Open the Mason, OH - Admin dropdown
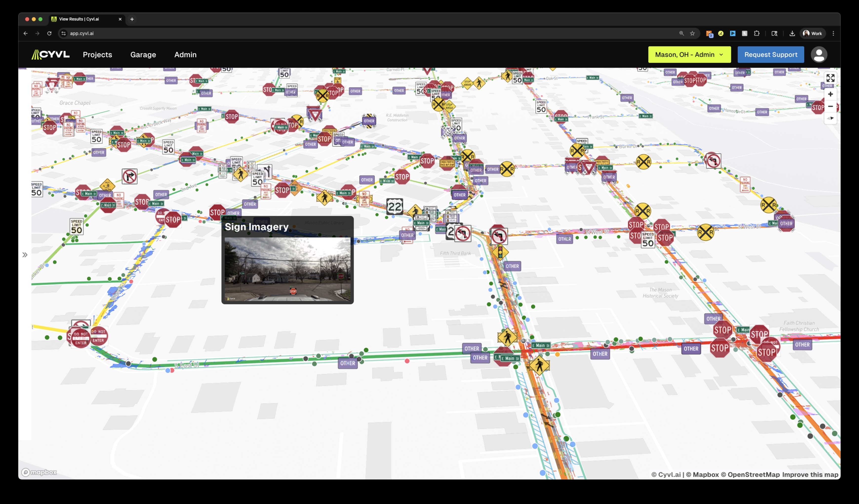The image size is (859, 504). tap(689, 55)
